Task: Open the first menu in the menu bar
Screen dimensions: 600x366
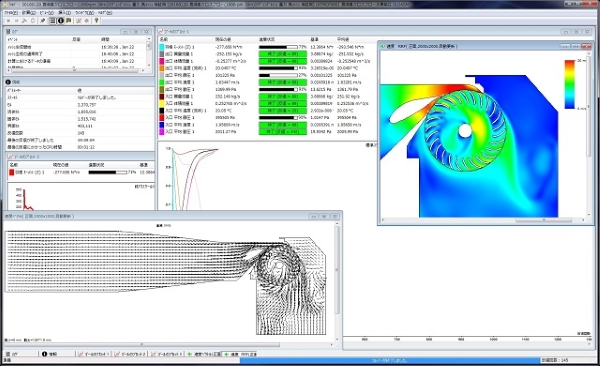Action: (x=10, y=13)
